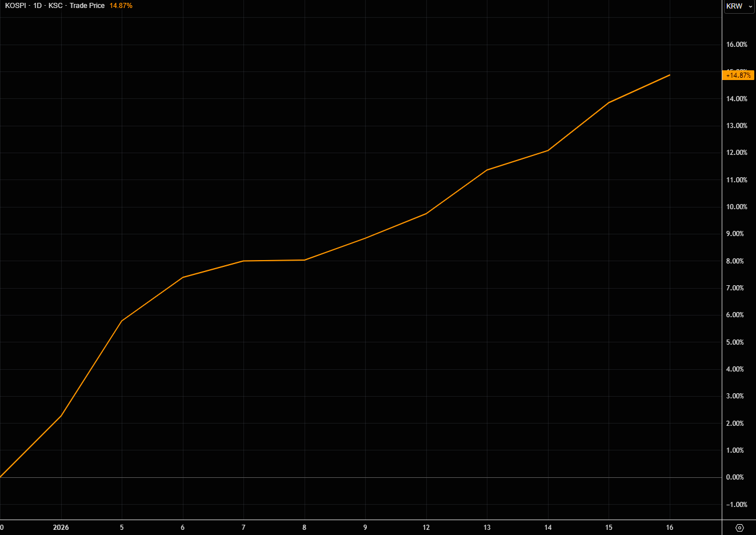Click date 16 on the time axis
Viewport: 756px width, 535px height.
pyautogui.click(x=670, y=528)
